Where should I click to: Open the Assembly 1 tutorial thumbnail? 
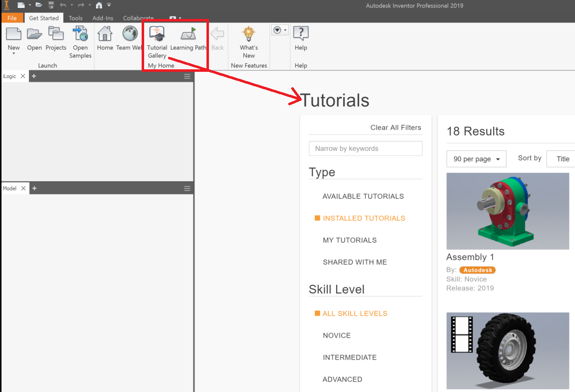point(508,211)
